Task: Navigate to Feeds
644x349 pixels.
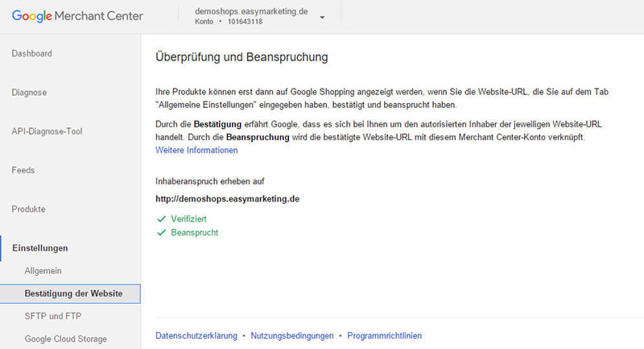Action: (23, 170)
